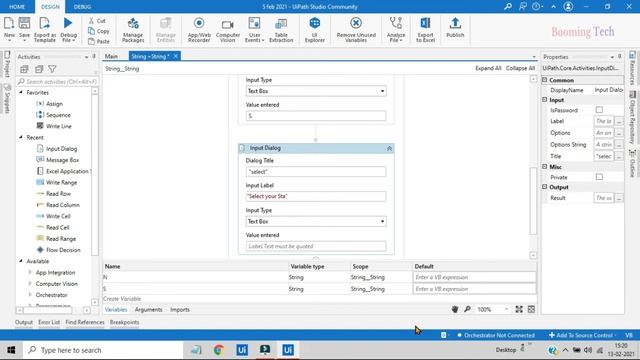This screenshot has width=640, height=360.
Task: Cut the selected activity
Action: pos(97,20)
